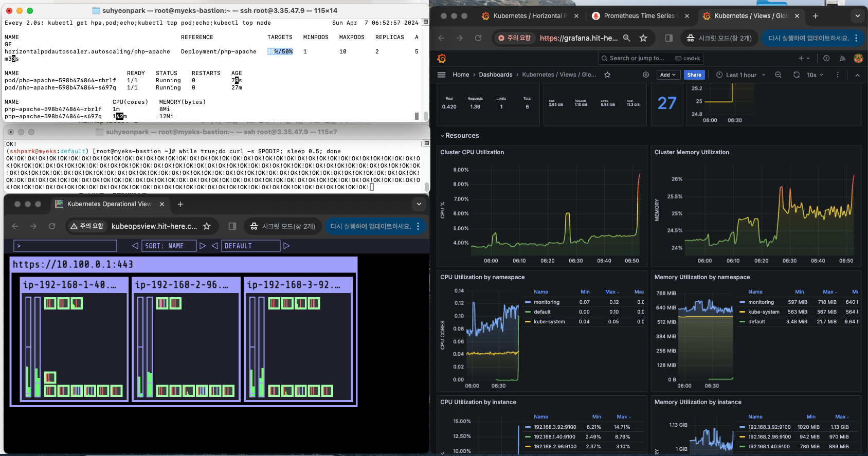Bookmark the Grafana page with the star

click(643, 38)
